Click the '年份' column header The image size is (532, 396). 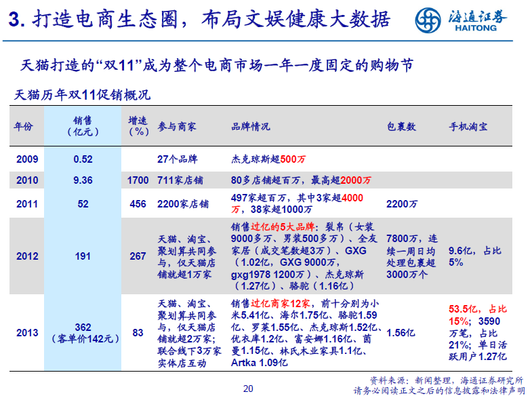(x=24, y=127)
